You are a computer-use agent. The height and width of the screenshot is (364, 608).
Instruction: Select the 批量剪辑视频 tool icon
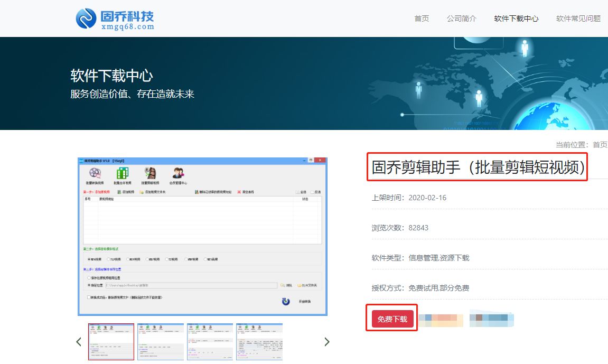click(149, 173)
